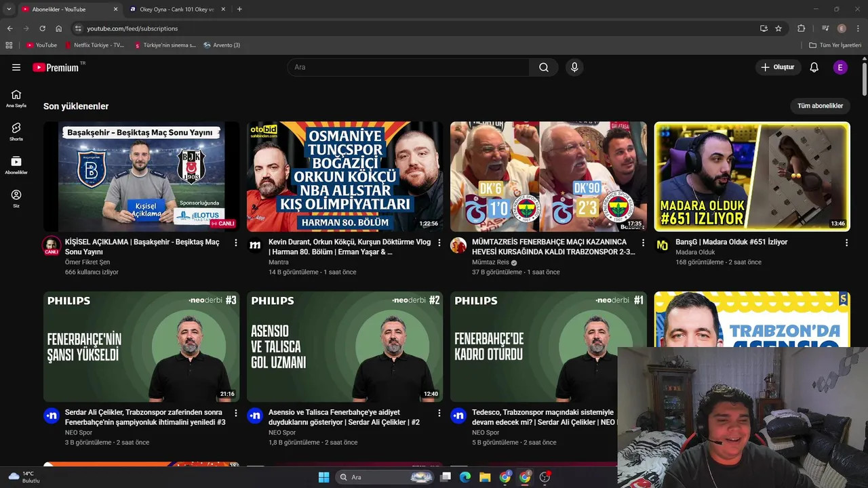Open Chrome media controls icon
This screenshot has height=488, width=868.
click(x=825, y=28)
